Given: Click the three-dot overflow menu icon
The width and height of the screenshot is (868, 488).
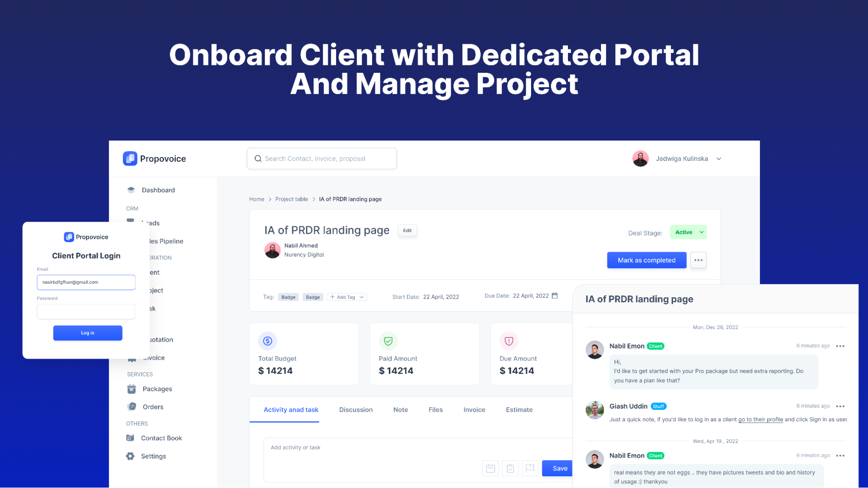Looking at the screenshot, I should (698, 260).
